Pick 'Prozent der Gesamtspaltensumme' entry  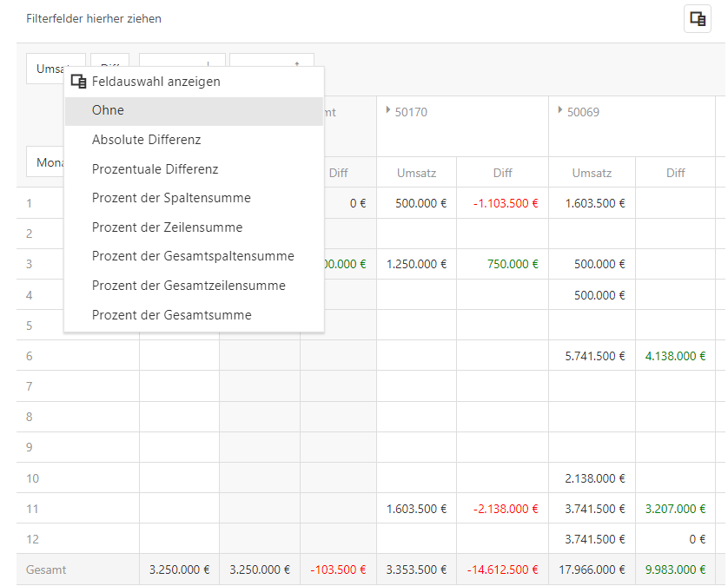point(193,256)
